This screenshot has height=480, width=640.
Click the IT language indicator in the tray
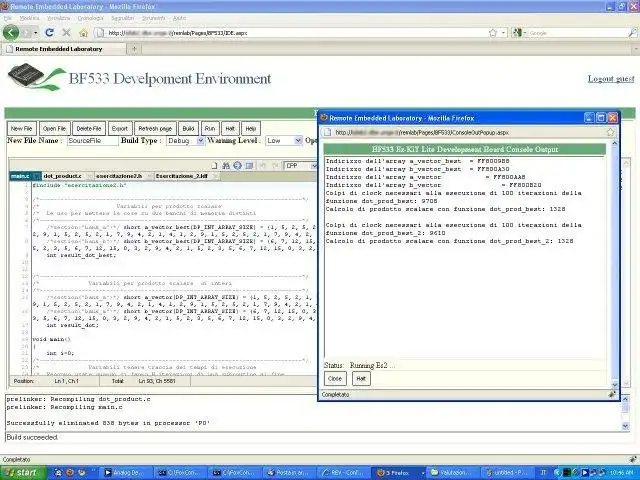[x=543, y=473]
